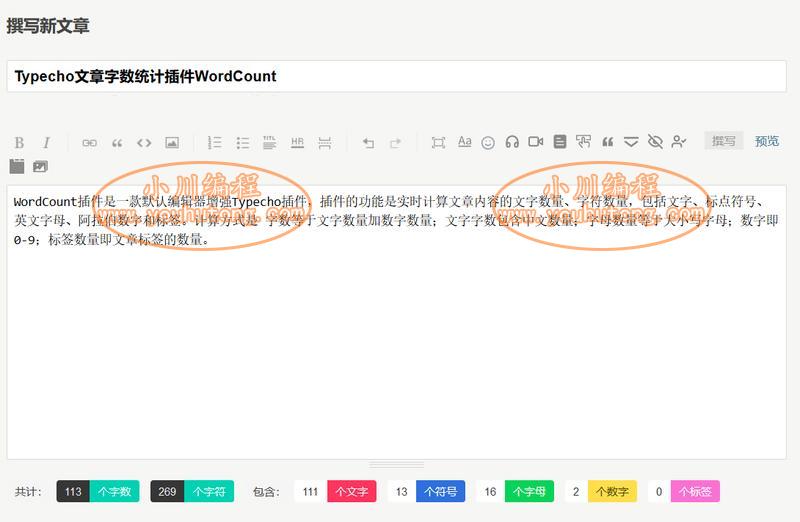Insert an image using the picture icon
Image resolution: width=800 pixels, height=522 pixels.
172,142
